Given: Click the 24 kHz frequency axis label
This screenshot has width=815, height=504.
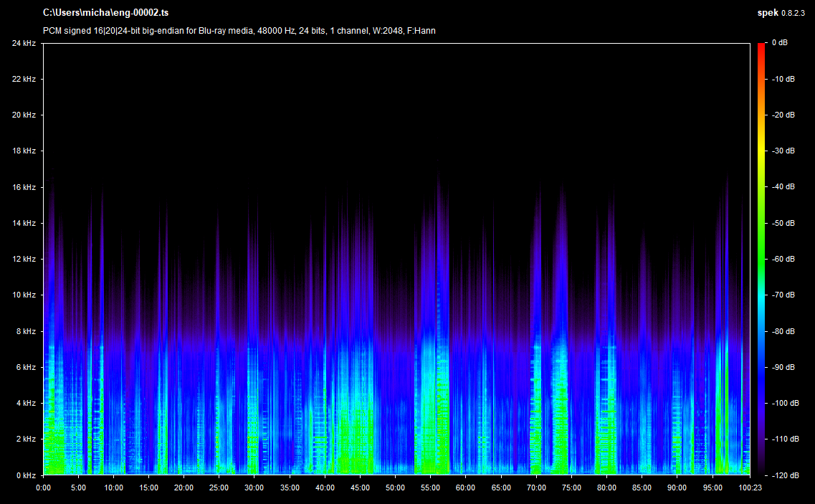Looking at the screenshot, I should [24, 43].
